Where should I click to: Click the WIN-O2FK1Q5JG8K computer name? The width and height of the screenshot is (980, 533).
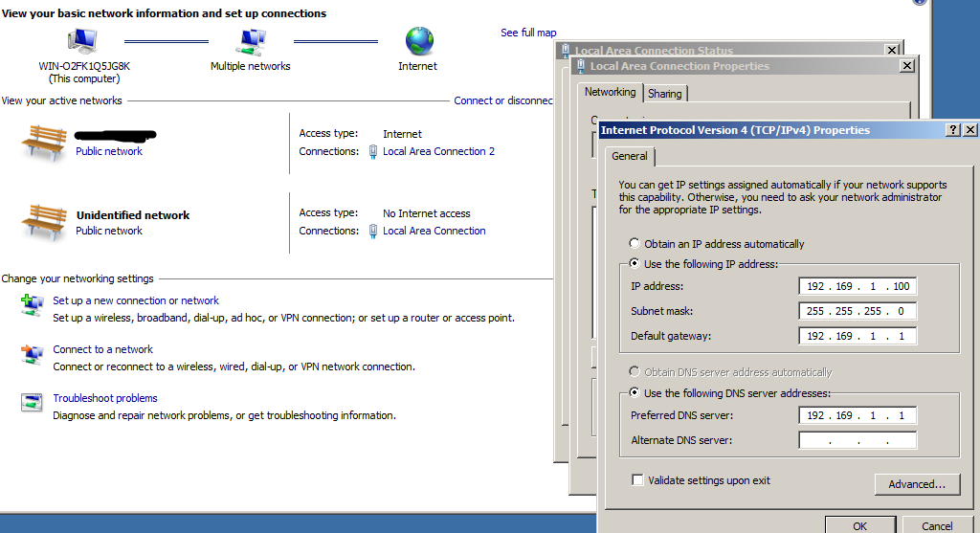(x=84, y=66)
